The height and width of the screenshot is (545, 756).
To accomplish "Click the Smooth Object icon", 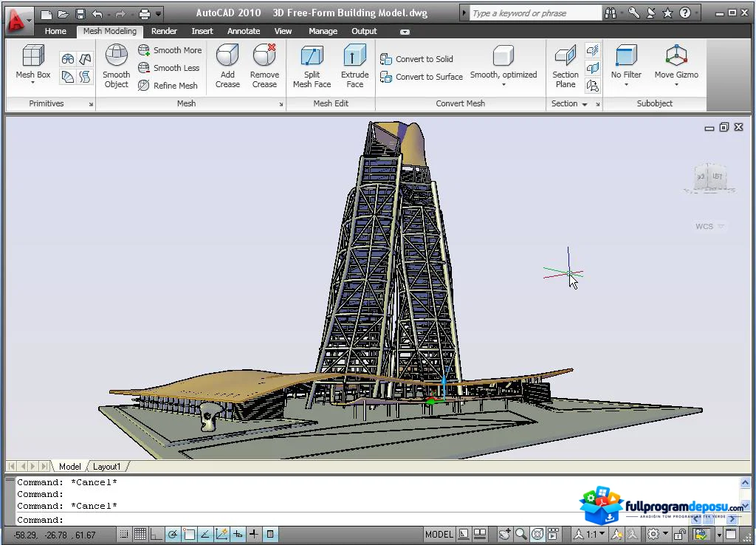I will click(116, 55).
